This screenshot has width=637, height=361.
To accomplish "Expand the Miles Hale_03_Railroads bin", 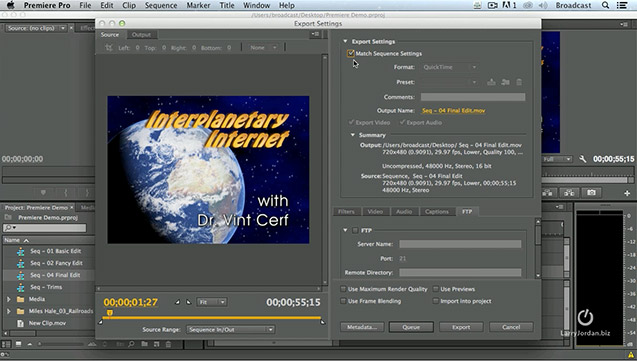I will (9, 311).
